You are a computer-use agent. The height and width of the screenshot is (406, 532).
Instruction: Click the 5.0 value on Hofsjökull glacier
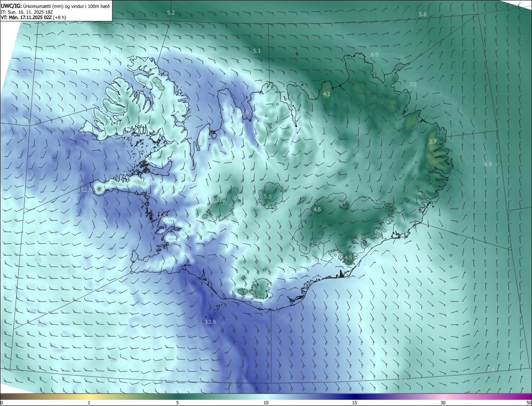pyautogui.click(x=268, y=197)
